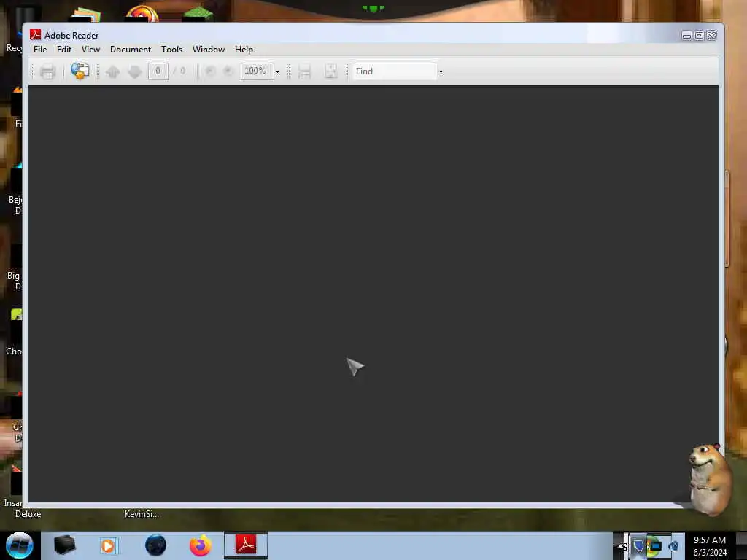Show hidden system tray icons arrow
This screenshot has width=747, height=560.
tap(622, 546)
